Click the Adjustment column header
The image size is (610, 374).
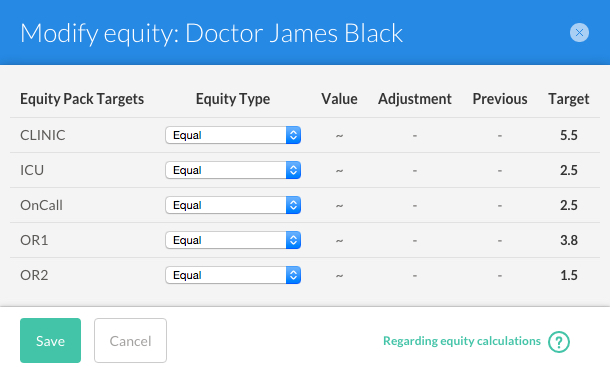(415, 99)
